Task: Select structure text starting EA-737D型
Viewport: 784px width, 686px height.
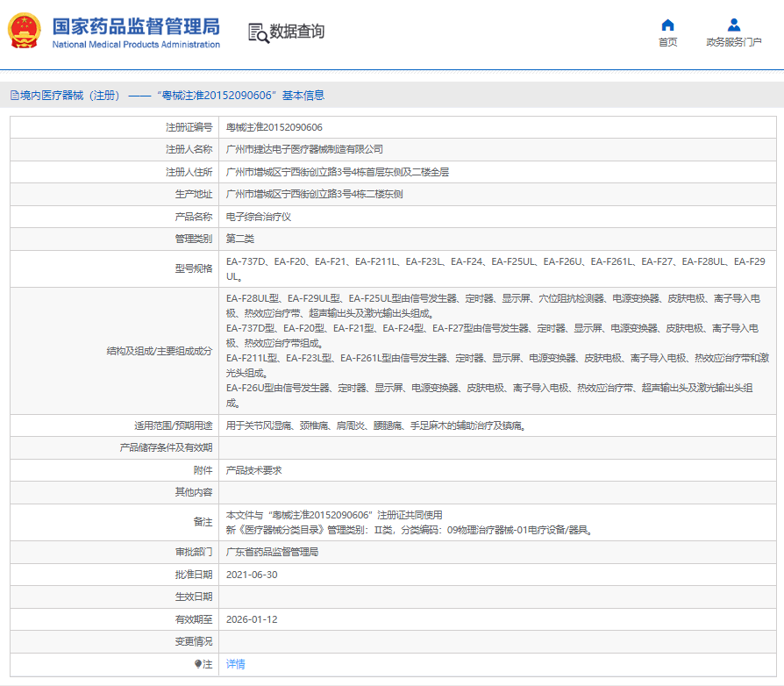Action: tap(493, 336)
